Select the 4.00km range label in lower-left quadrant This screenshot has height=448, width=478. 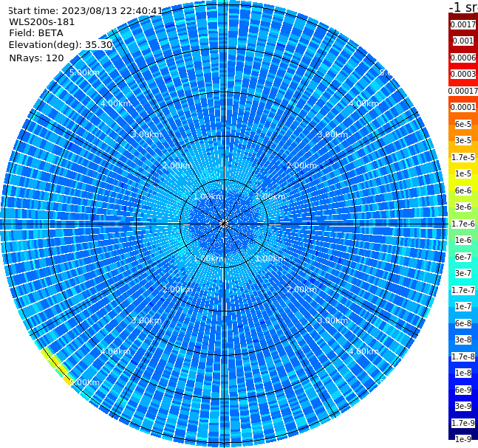click(115, 351)
